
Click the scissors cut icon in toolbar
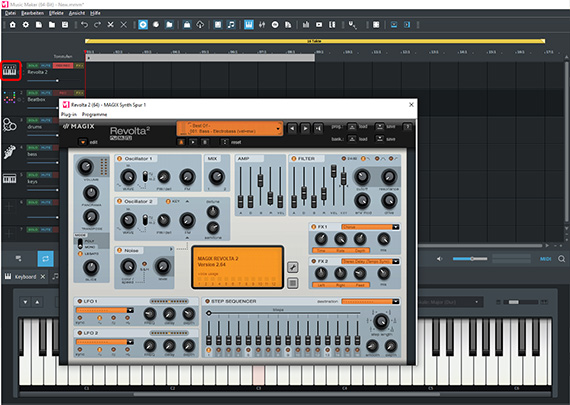pos(111,25)
